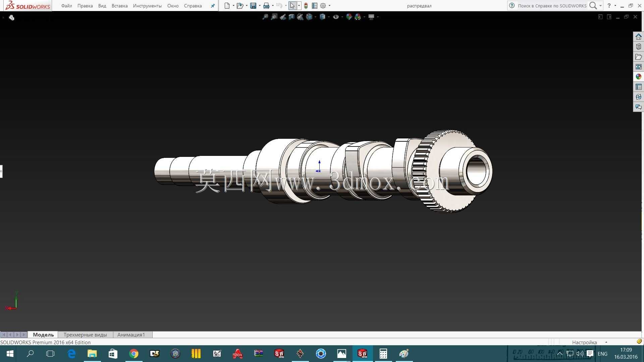This screenshot has height=362, width=644.
Task: Expand the question mark Help dropdown arrow
Action: [615, 6]
